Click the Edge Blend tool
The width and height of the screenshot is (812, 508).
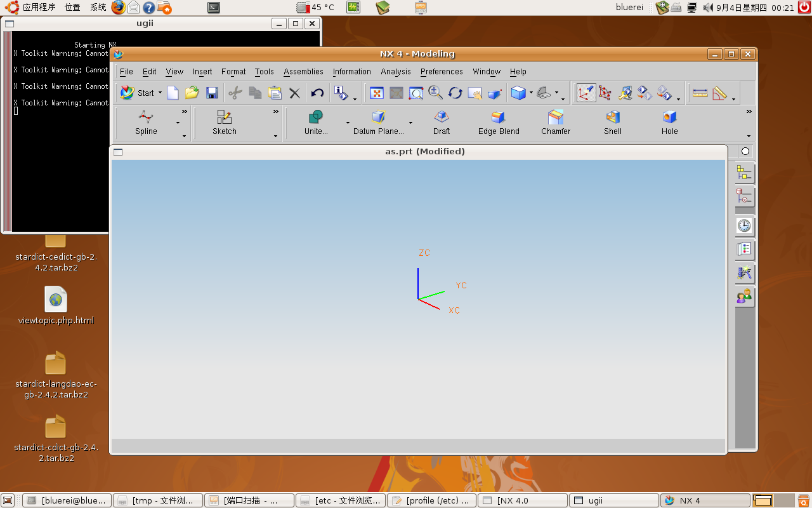499,123
